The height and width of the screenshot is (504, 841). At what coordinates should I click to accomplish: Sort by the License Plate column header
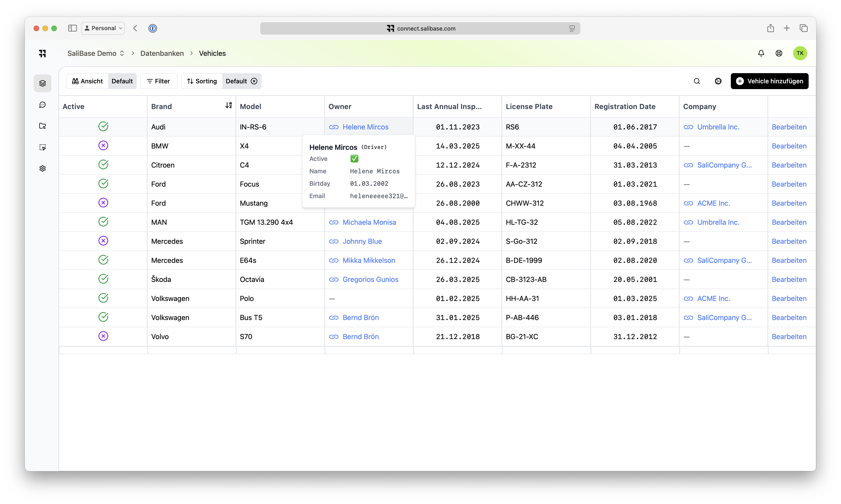pos(529,106)
